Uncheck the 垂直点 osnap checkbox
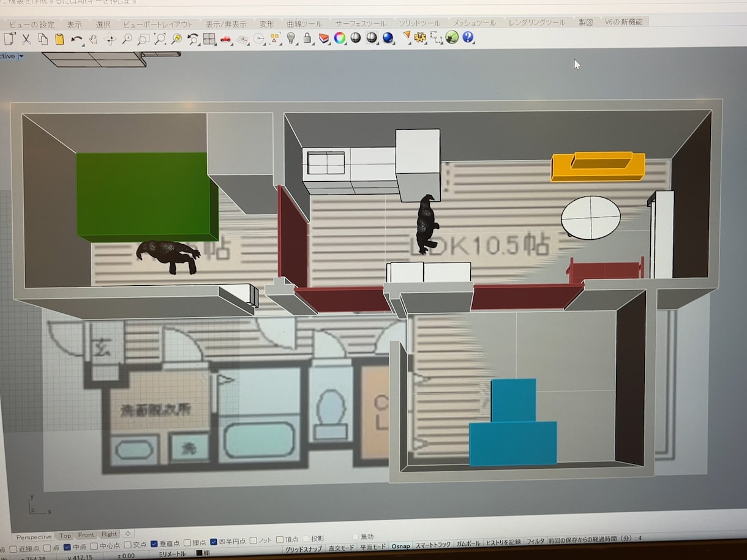Screen dimensions: 747x560 click(154, 543)
